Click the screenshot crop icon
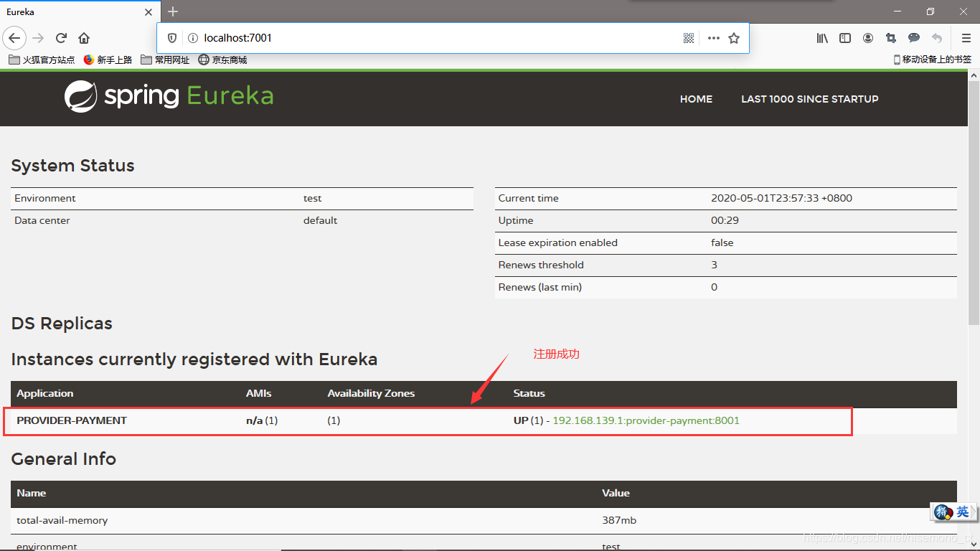This screenshot has height=551, width=980. point(891,38)
